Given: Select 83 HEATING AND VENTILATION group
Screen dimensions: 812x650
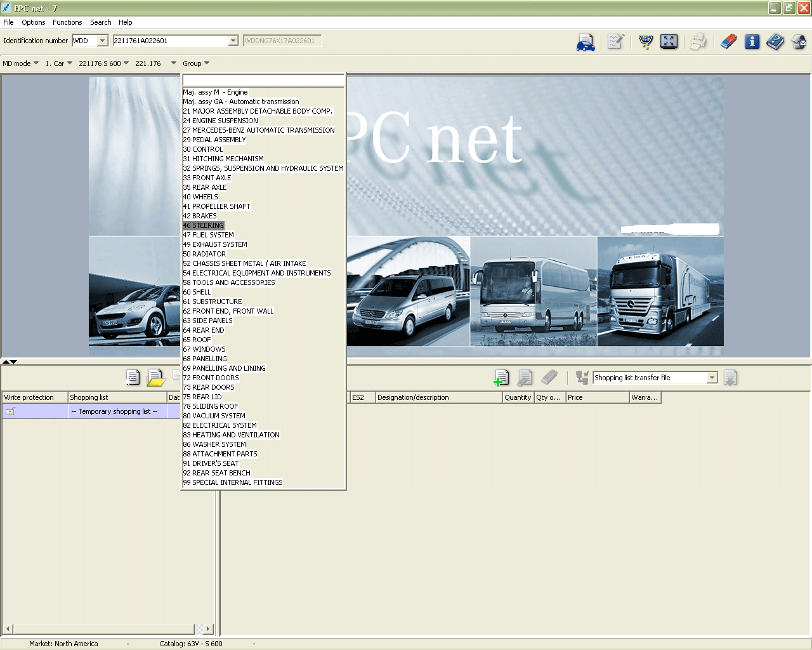Looking at the screenshot, I should pyautogui.click(x=231, y=435).
